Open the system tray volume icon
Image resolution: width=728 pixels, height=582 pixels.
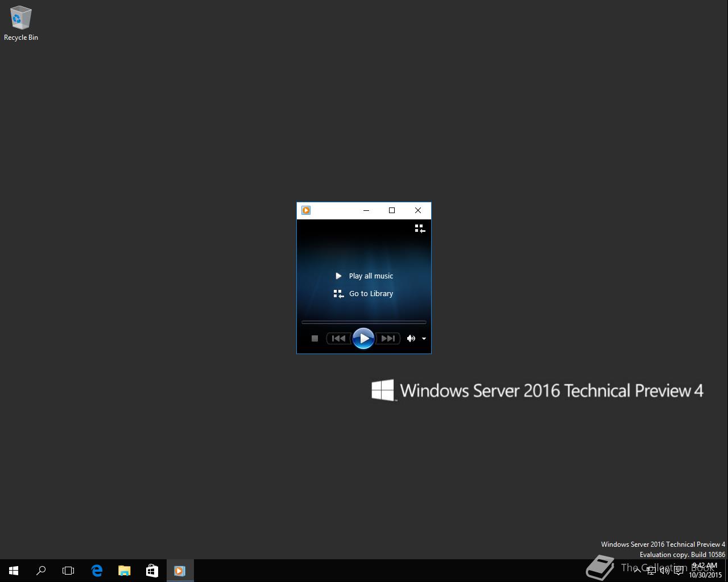(x=665, y=571)
